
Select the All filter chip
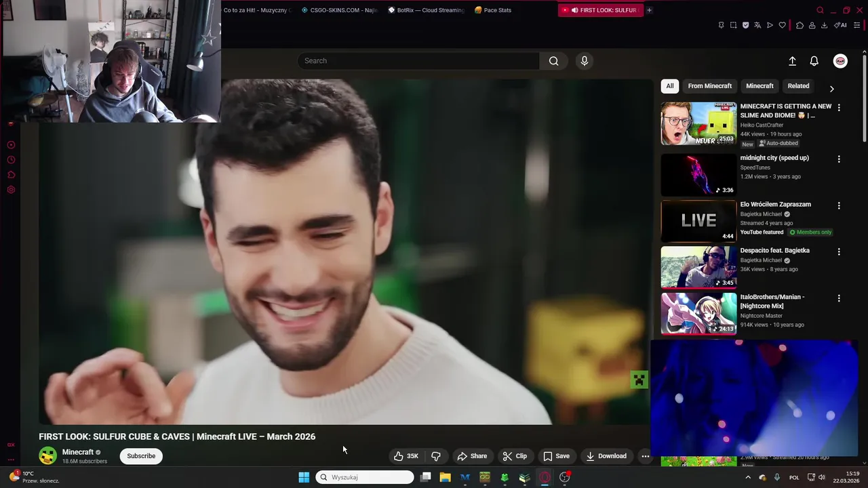click(670, 86)
